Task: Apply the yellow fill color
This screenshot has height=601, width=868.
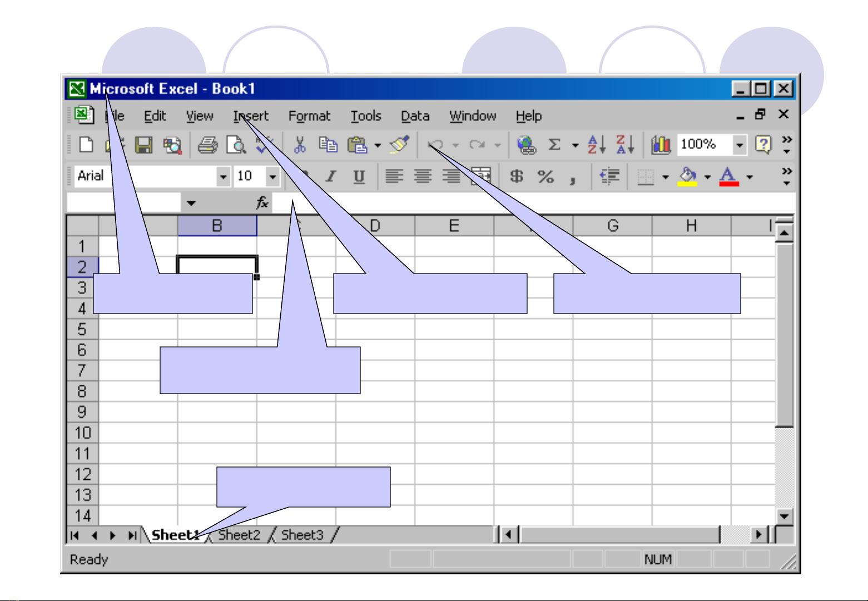Action: (688, 177)
